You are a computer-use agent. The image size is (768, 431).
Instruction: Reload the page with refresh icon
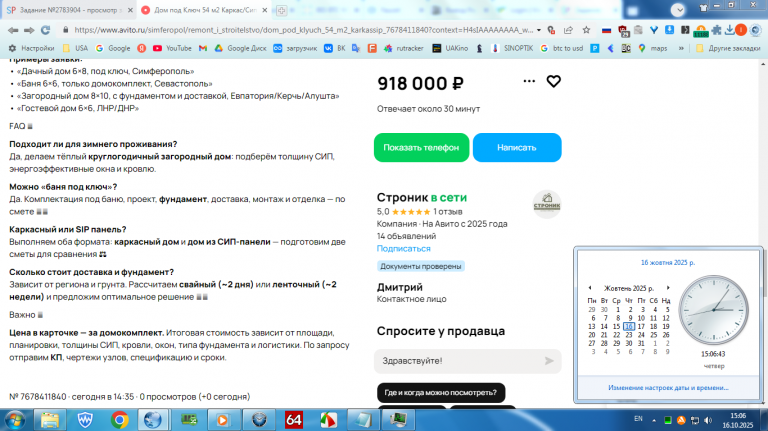[46, 30]
